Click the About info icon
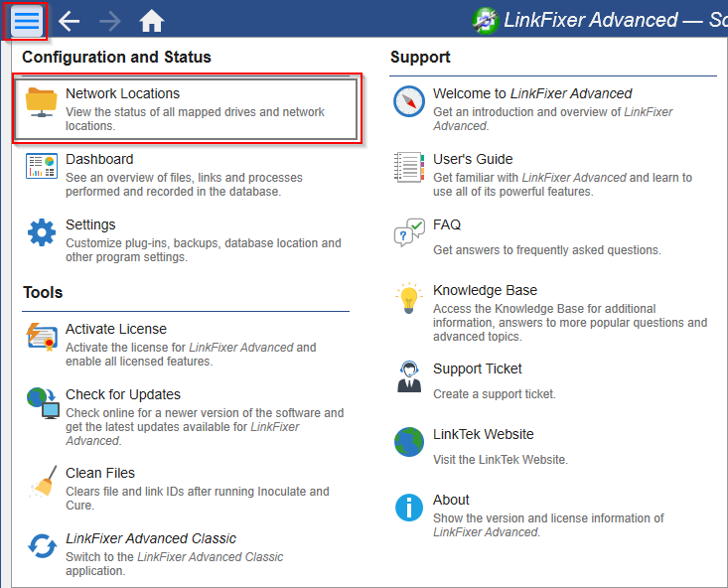The image size is (728, 588). tap(408, 508)
